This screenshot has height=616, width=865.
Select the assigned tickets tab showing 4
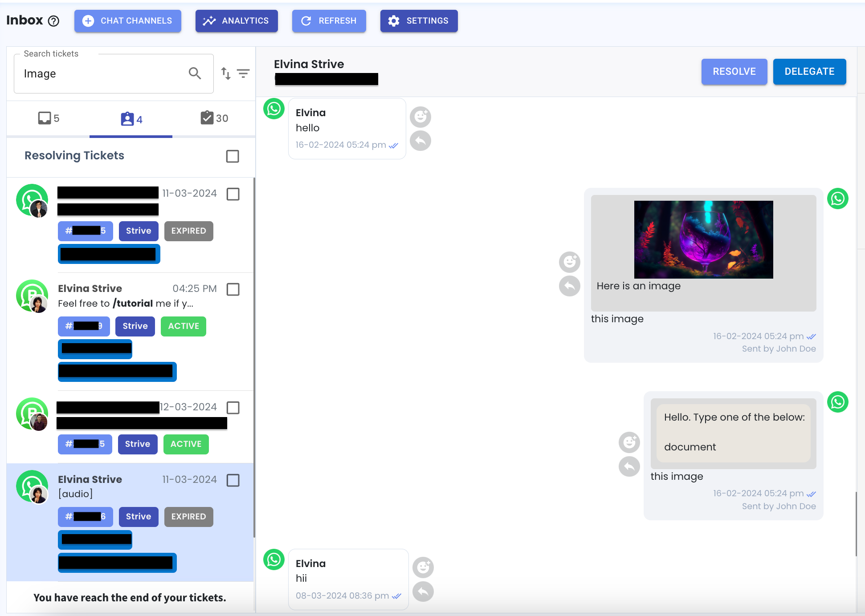click(x=131, y=119)
